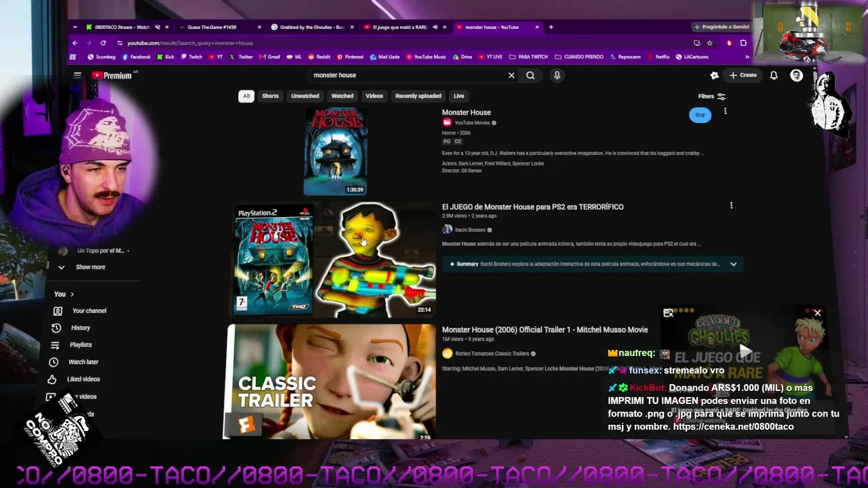Open the Kick bookmark
Screen dimensions: 868x488
click(165, 57)
